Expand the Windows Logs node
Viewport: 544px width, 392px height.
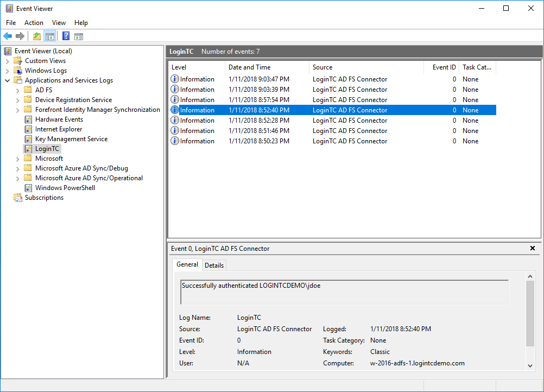[x=7, y=71]
